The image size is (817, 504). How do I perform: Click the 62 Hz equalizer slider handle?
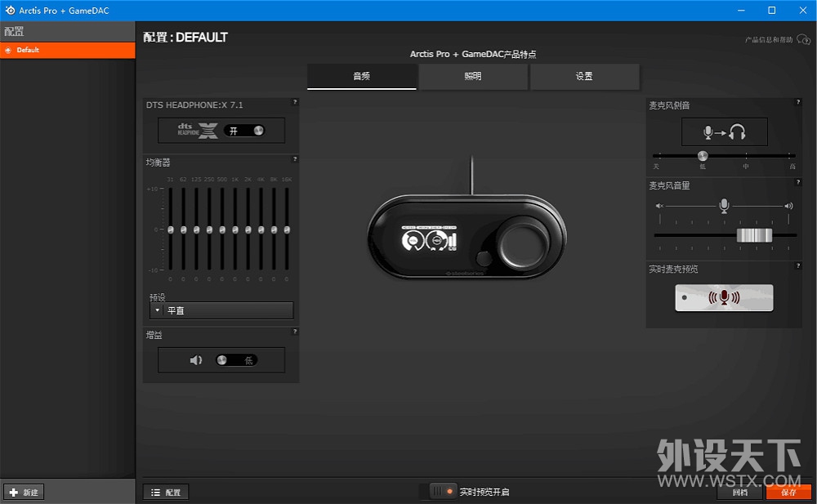(x=183, y=230)
